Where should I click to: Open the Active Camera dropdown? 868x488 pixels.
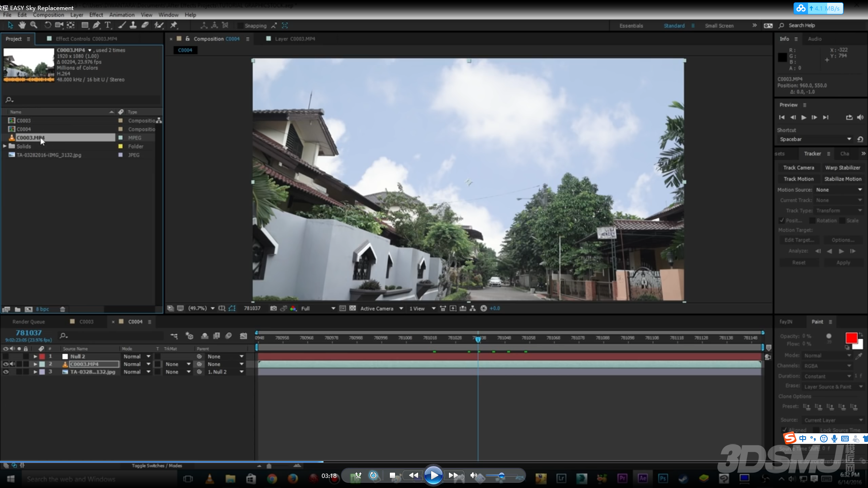pos(382,308)
